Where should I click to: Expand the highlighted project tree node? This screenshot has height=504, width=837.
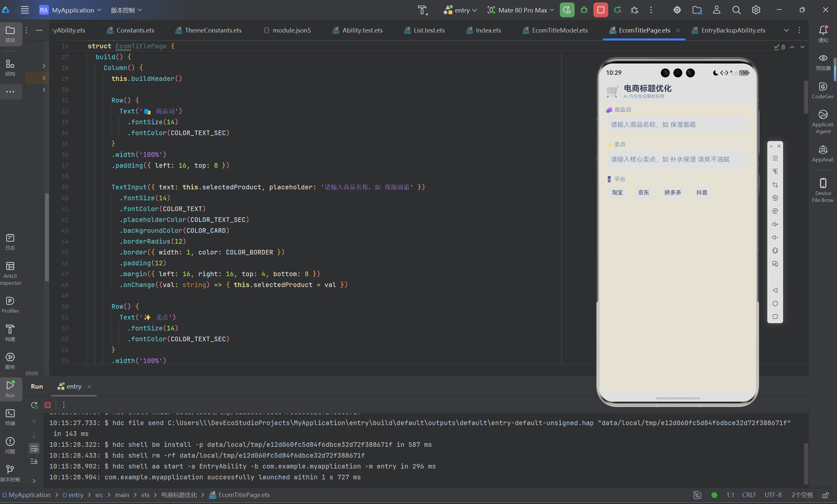tap(43, 78)
